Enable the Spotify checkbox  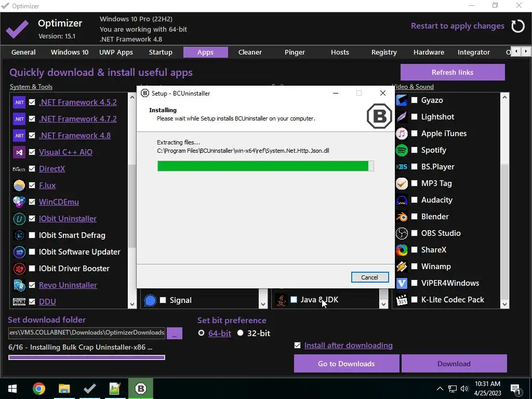coord(414,150)
